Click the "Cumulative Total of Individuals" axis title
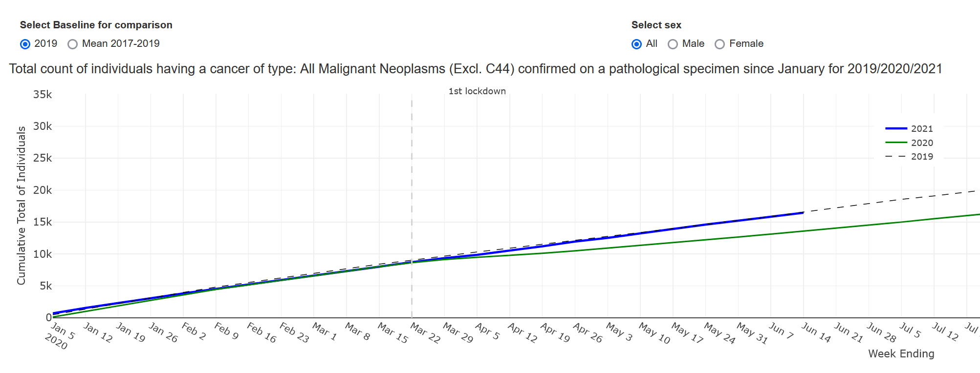Image resolution: width=980 pixels, height=373 pixels. click(x=22, y=206)
